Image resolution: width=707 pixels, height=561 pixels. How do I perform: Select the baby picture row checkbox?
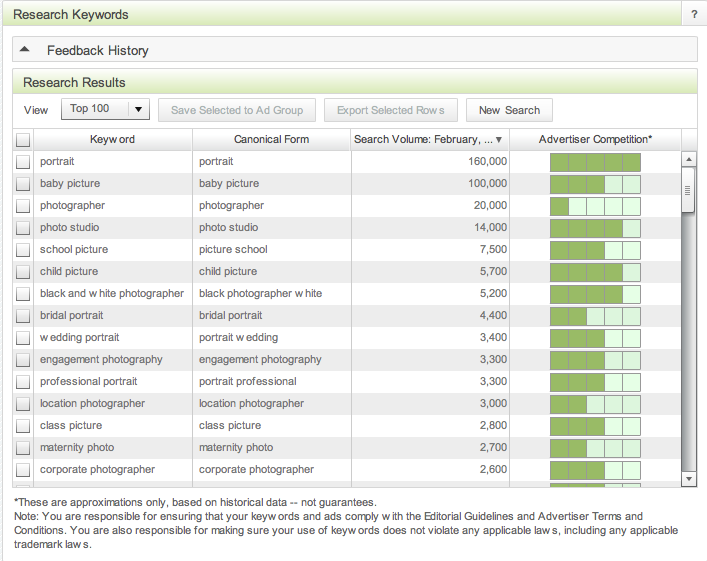pyautogui.click(x=23, y=184)
